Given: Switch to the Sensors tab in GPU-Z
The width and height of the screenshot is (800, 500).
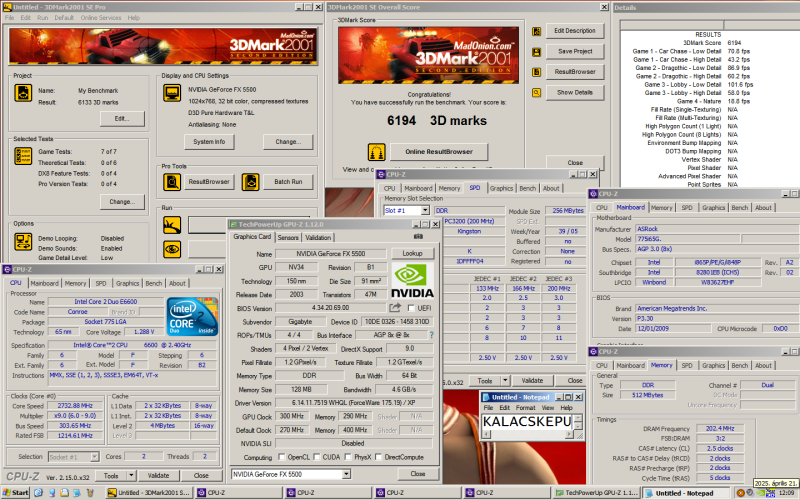Looking at the screenshot, I should (x=288, y=237).
